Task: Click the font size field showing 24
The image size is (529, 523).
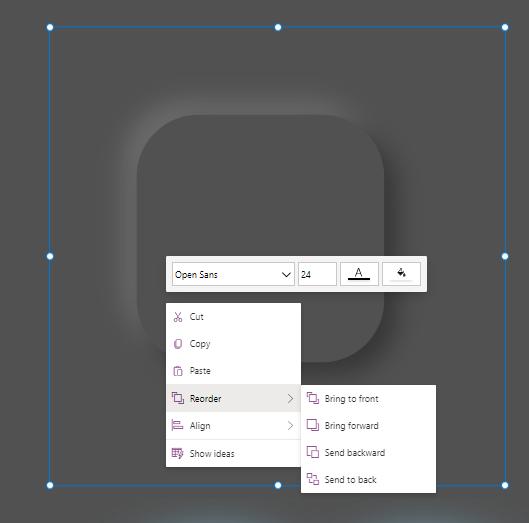Action: tap(317, 274)
